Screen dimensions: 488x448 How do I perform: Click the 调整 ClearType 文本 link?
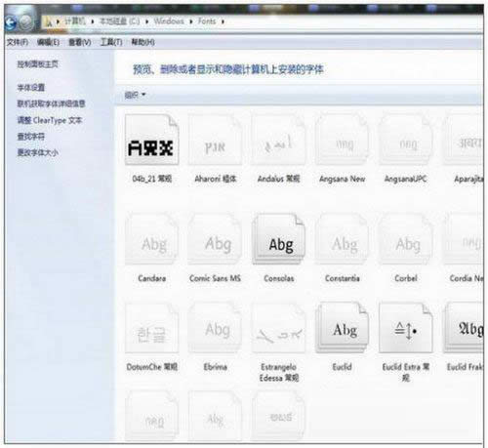50,120
